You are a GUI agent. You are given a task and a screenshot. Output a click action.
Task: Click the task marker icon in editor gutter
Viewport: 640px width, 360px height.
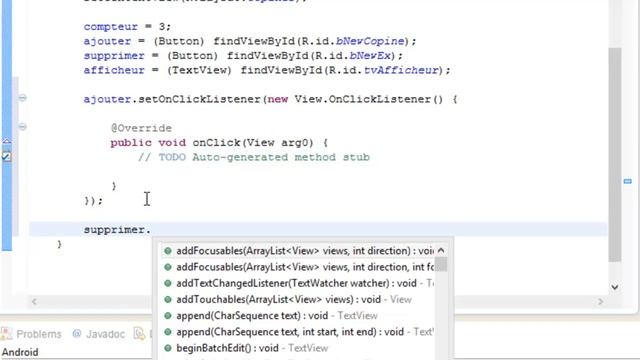pos(7,156)
